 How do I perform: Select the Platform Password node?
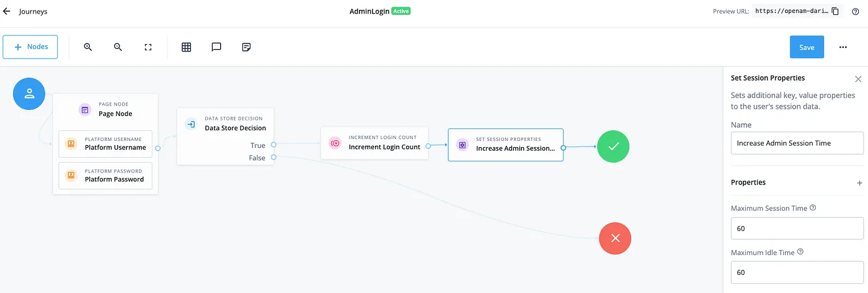[105, 176]
